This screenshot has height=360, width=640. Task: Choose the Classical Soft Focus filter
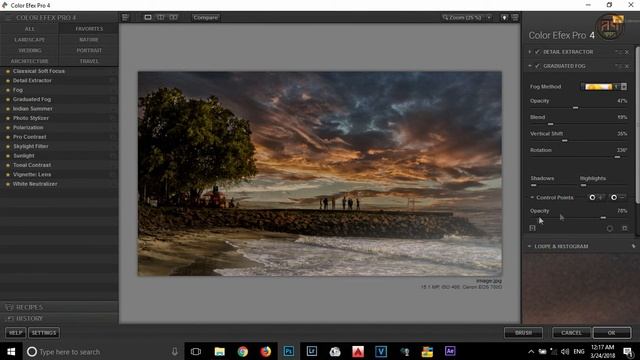click(39, 71)
